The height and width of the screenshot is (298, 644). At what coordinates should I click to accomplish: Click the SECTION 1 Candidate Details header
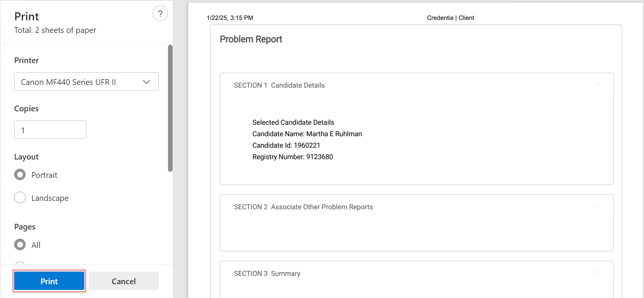[x=279, y=85]
